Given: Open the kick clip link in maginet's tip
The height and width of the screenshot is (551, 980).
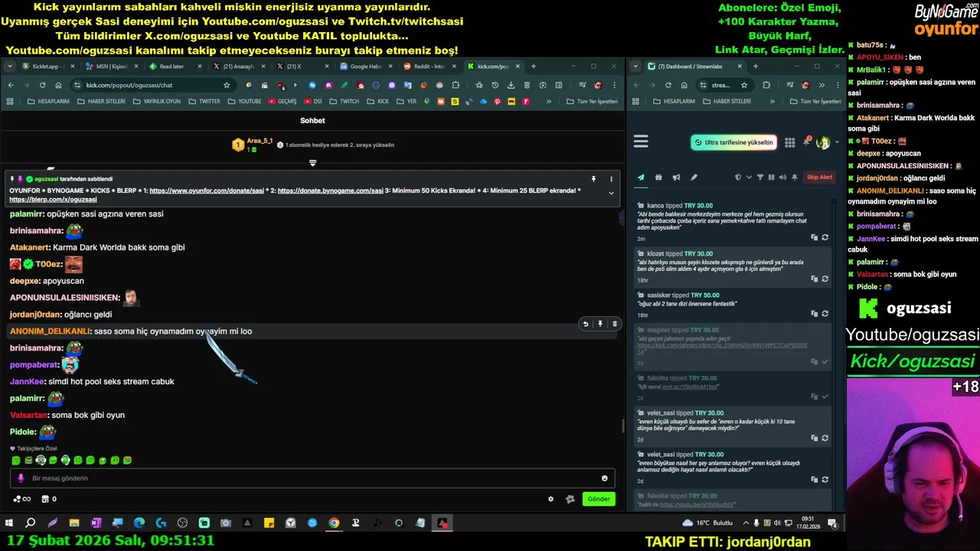Looking at the screenshot, I should (721, 348).
